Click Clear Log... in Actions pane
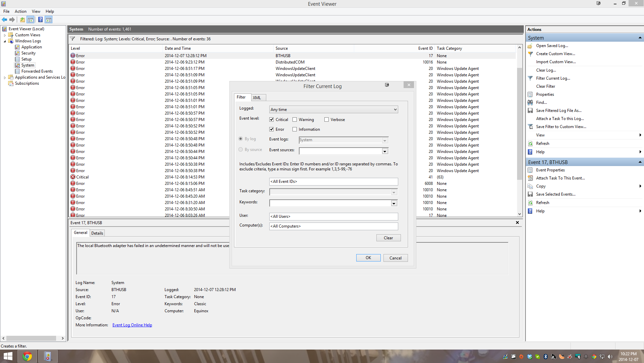 tap(546, 70)
